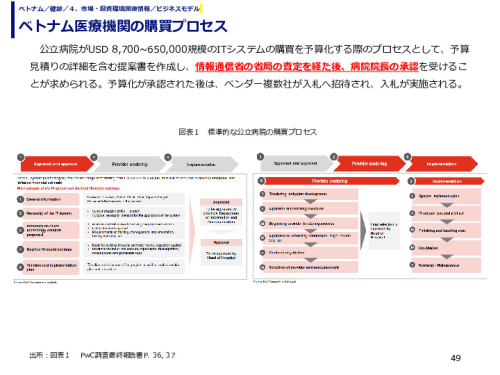This screenshot has width=500, height=375.
Task: Select the Finishing and handing over step
Action: (x=446, y=230)
